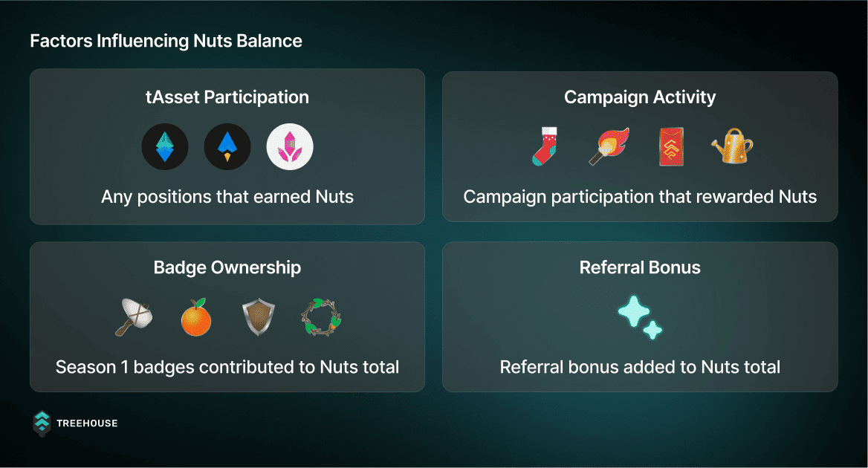This screenshot has height=468, width=868.
Task: Select the stone axe badge icon
Action: 134,317
